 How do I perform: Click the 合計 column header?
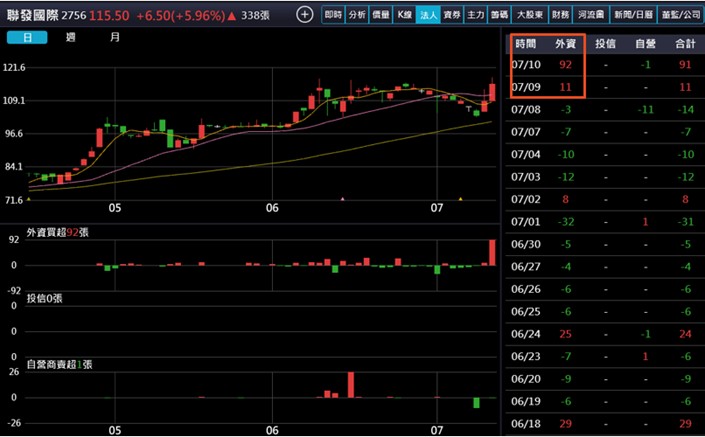click(x=685, y=44)
